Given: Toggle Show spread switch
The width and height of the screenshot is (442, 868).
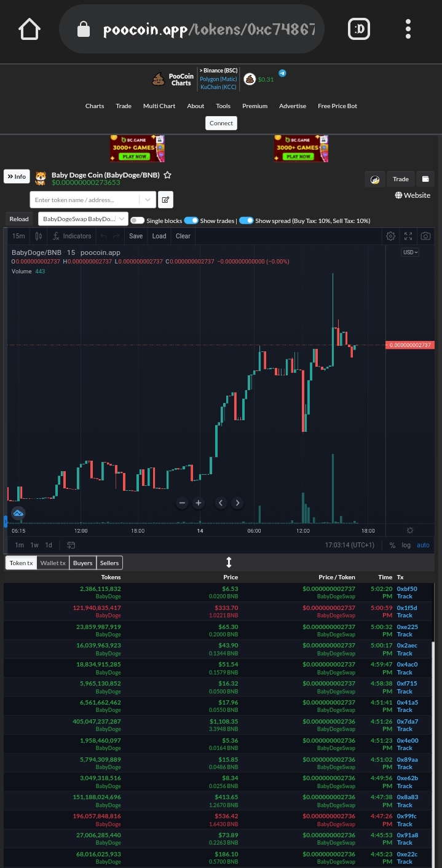Looking at the screenshot, I should [x=247, y=221].
